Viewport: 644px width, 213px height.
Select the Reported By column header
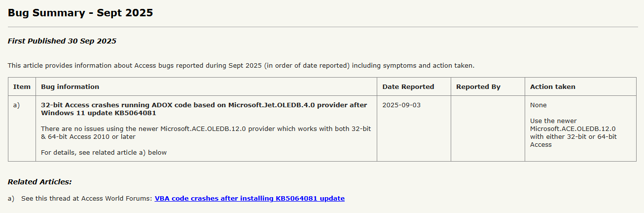(x=478, y=86)
